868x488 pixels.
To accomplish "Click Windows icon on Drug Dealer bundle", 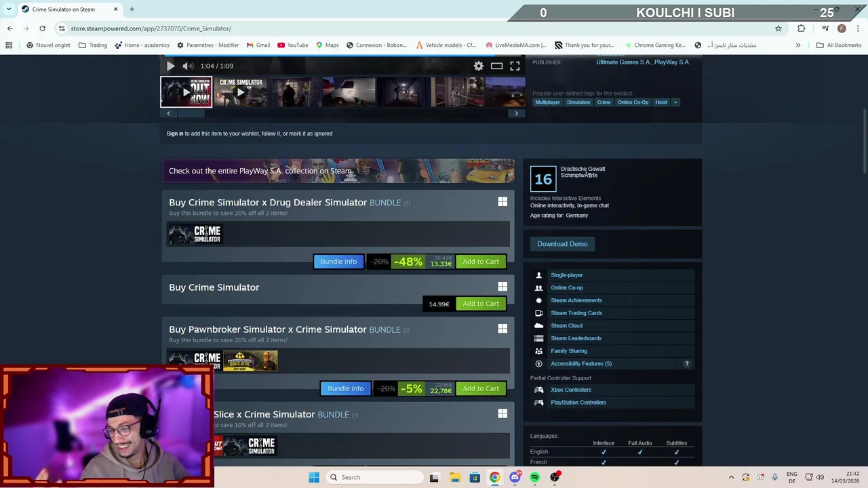I will pyautogui.click(x=502, y=202).
